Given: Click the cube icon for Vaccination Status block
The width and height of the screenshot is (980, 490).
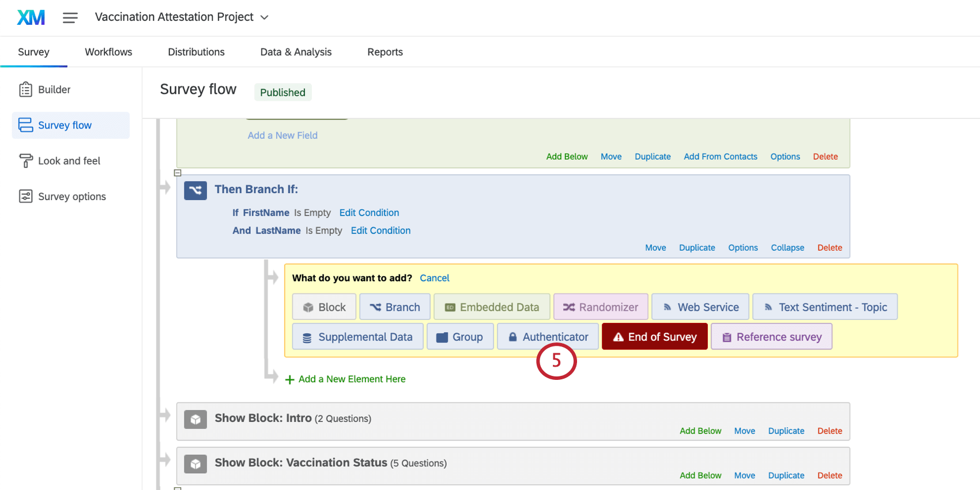Looking at the screenshot, I should [x=195, y=463].
